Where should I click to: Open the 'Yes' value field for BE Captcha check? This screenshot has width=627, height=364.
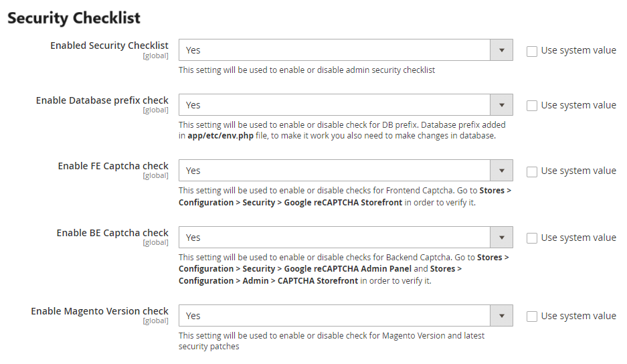click(x=335, y=238)
